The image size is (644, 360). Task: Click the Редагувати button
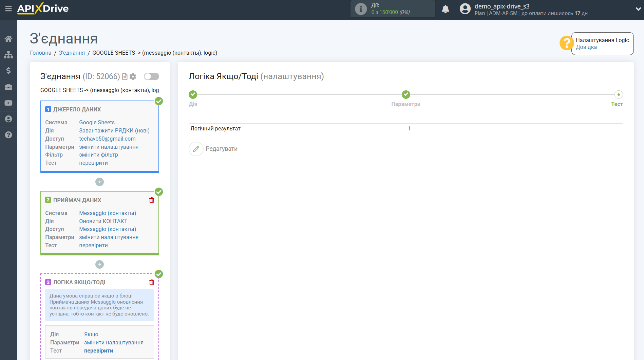point(214,149)
